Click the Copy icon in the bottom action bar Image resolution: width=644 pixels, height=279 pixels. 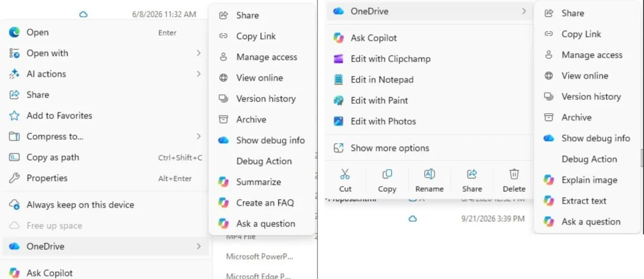(x=387, y=174)
